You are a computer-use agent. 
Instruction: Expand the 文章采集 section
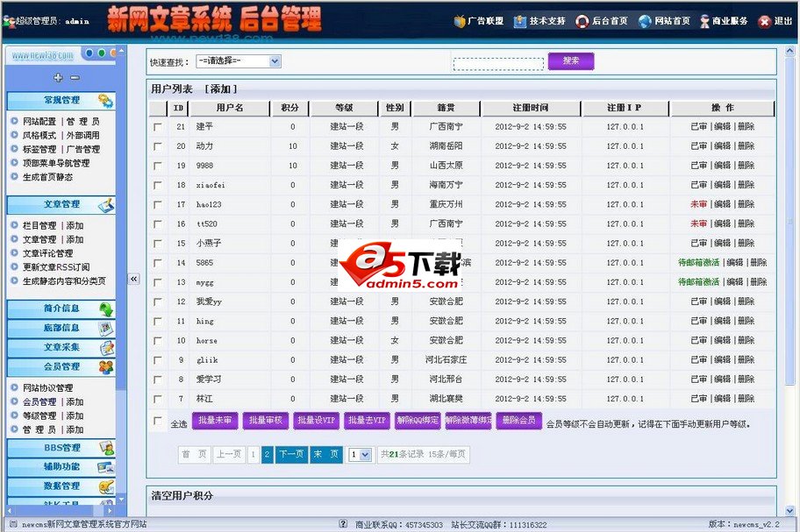[61, 348]
